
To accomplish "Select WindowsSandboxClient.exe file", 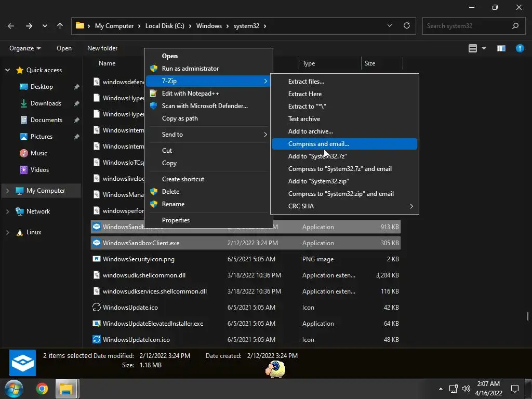I will point(246,243).
